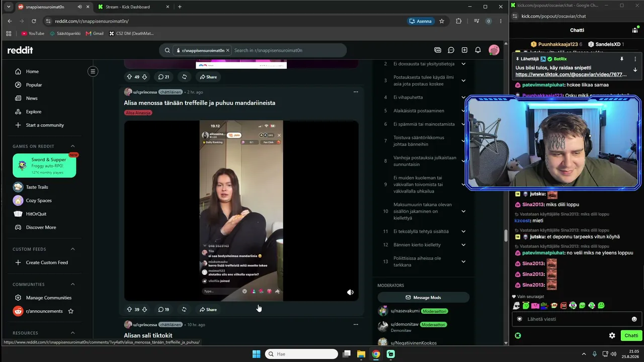Reload the Reddit page
Image resolution: width=644 pixels, height=362 pixels.
point(34,21)
